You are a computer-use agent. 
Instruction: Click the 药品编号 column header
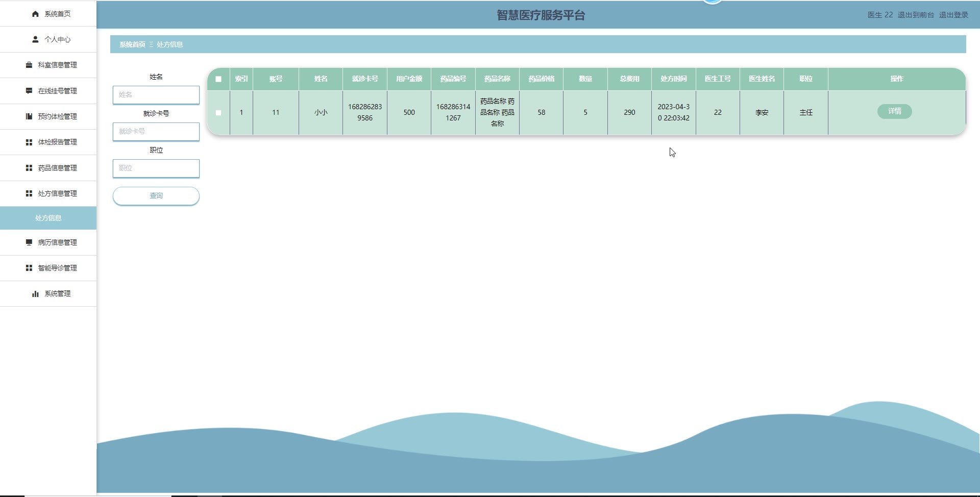pyautogui.click(x=453, y=79)
